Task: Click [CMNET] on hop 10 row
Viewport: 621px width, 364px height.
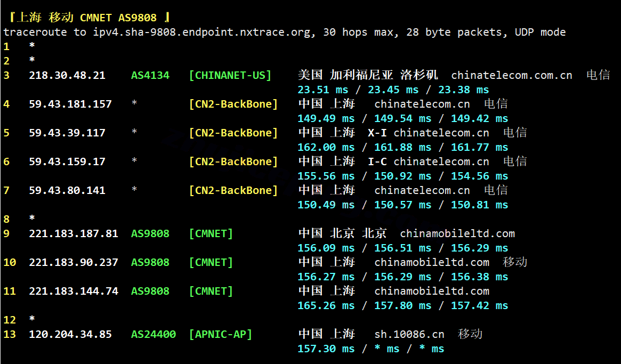Action: [211, 262]
